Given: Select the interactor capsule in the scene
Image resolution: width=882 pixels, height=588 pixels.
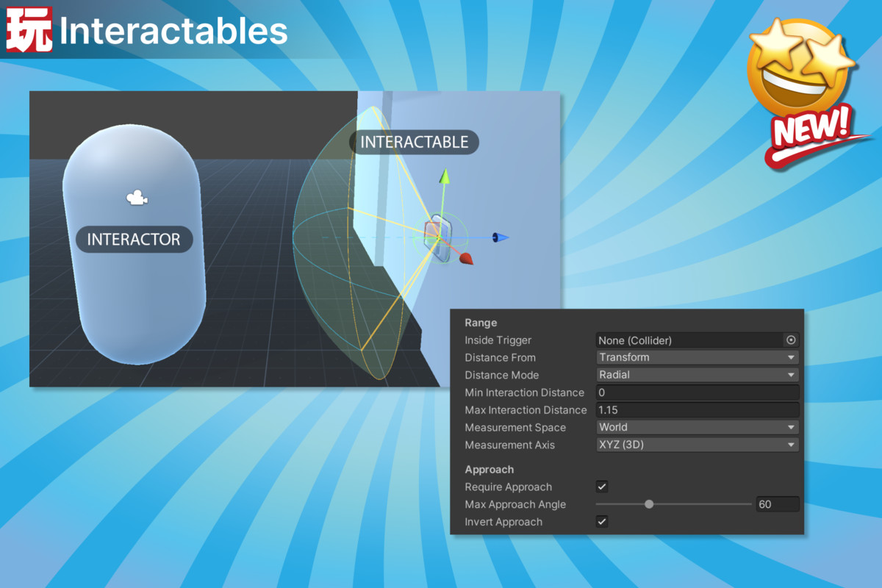Looking at the screenshot, I should point(134,244).
